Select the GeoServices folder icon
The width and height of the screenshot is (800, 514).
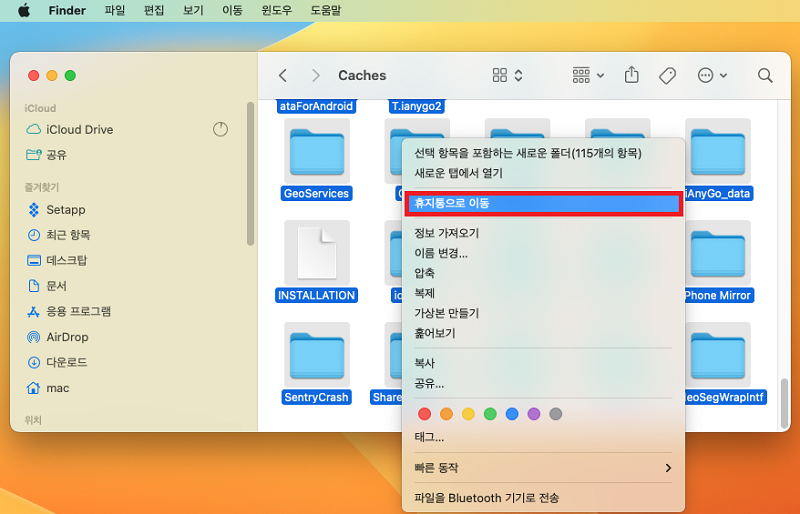pyautogui.click(x=316, y=152)
